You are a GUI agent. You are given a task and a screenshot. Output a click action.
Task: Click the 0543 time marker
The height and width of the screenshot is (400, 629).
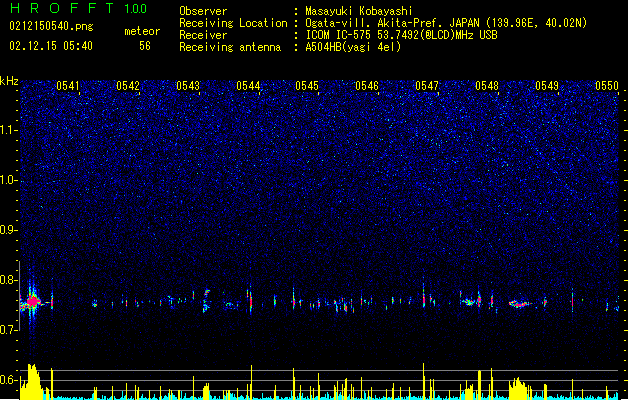188,86
